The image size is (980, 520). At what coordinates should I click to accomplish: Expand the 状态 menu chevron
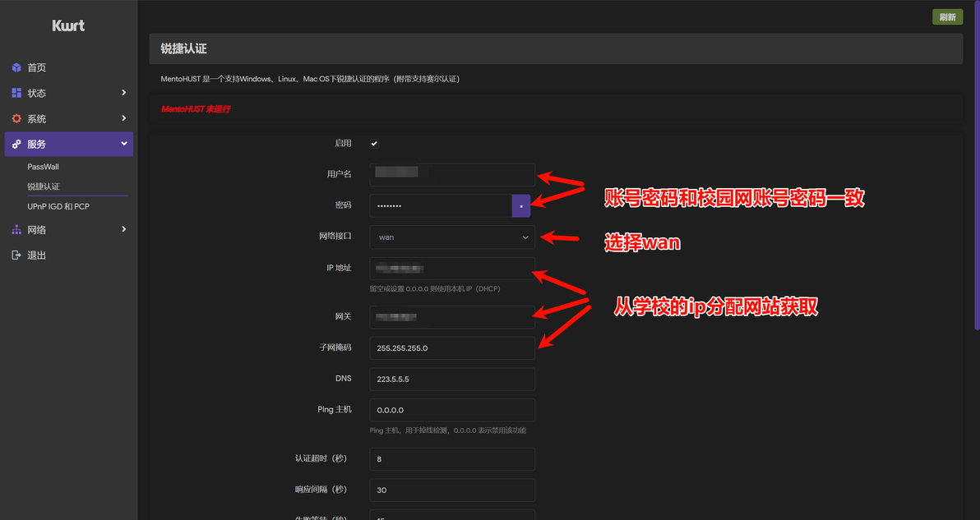(x=124, y=92)
